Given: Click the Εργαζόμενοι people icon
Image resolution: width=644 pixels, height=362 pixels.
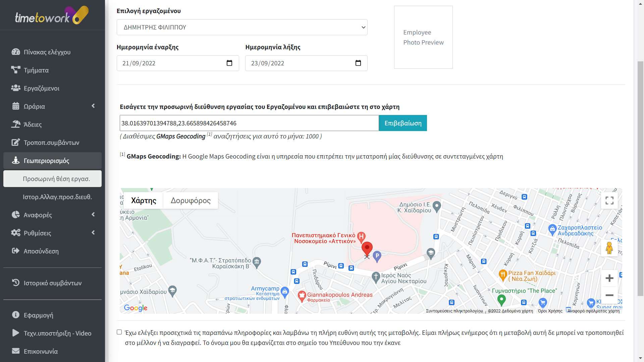Looking at the screenshot, I should click(x=15, y=88).
